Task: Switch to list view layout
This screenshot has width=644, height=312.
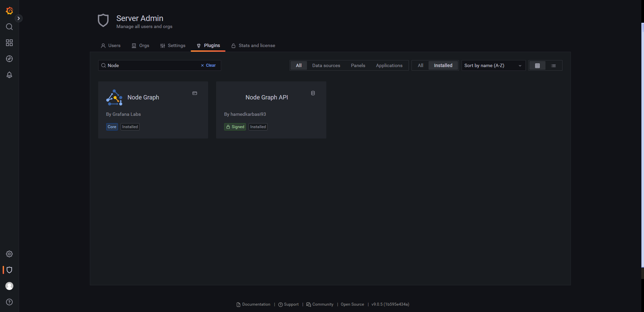Action: [x=553, y=66]
